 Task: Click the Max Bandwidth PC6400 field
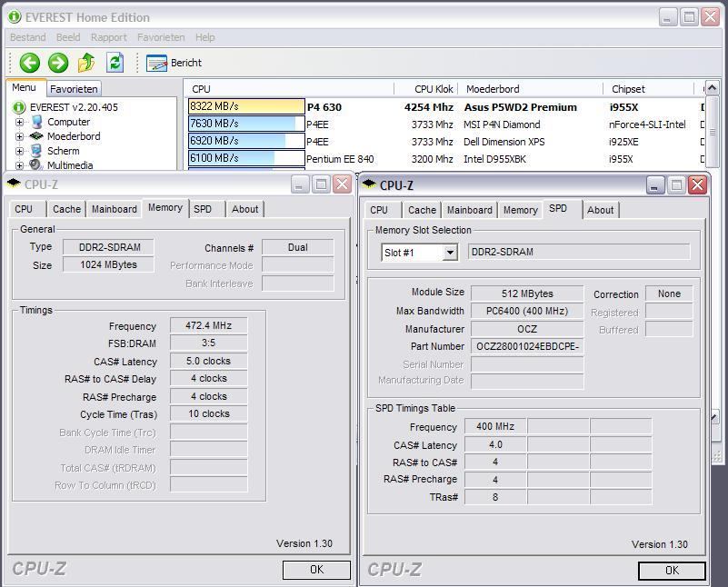[527, 311]
